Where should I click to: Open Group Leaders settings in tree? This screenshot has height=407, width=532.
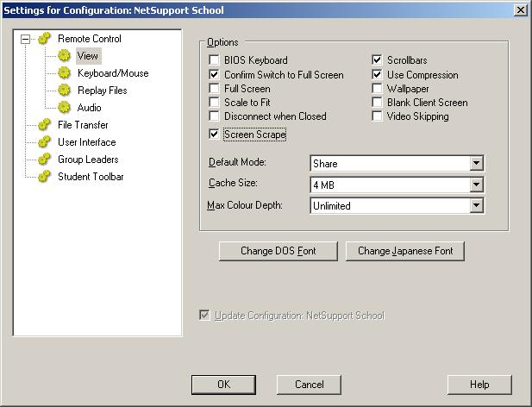point(88,160)
